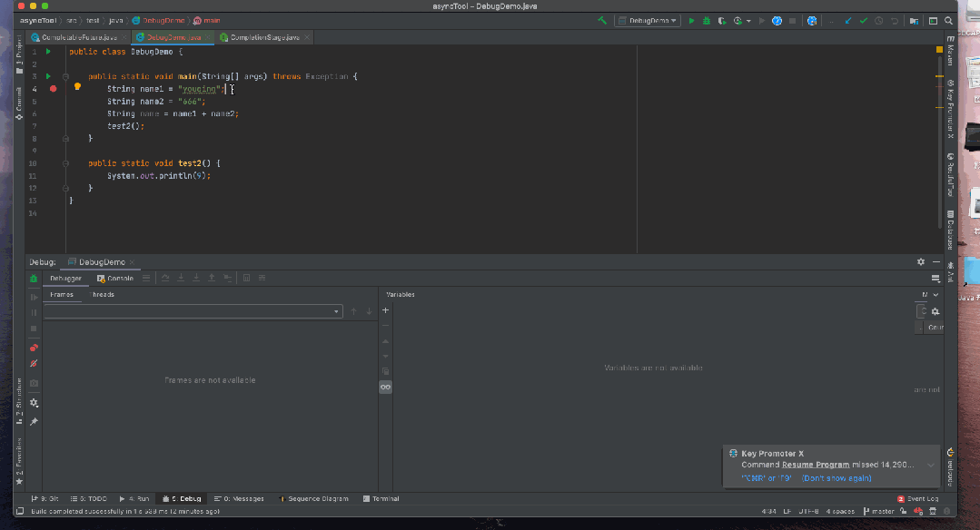The height and width of the screenshot is (530, 980).
Task: Collapse the main method fold marker
Action: pyautogui.click(x=65, y=76)
